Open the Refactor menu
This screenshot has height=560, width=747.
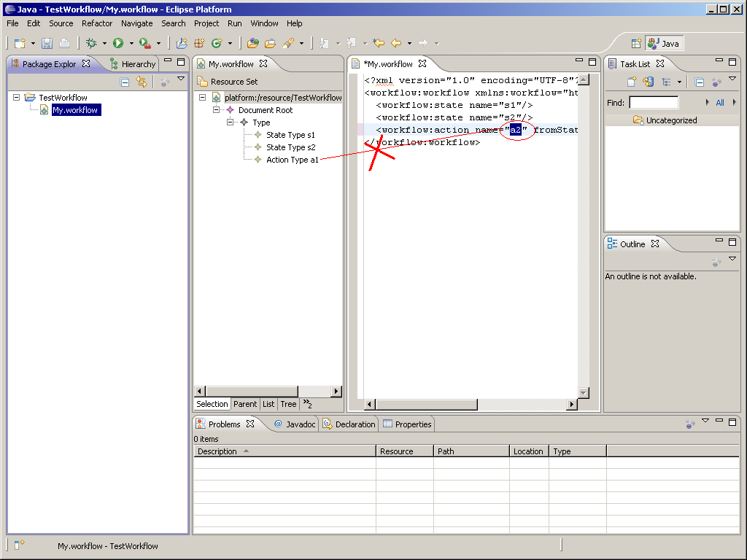[x=97, y=23]
